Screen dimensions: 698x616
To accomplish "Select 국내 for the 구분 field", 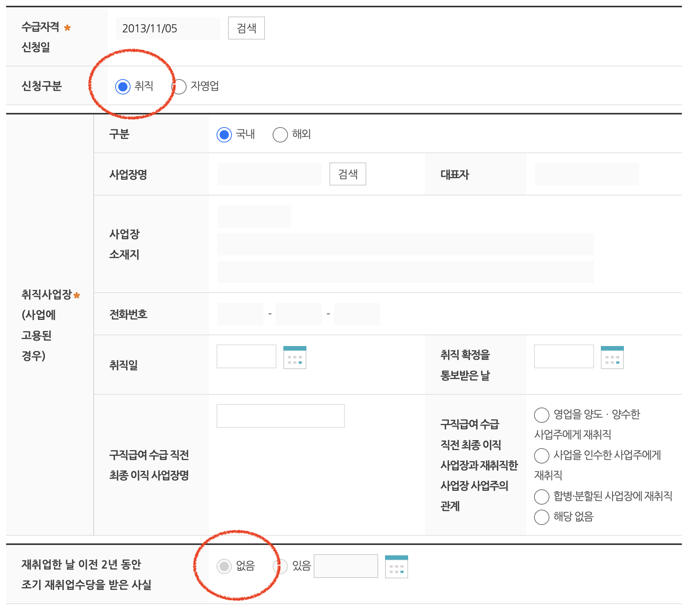I will click(225, 134).
